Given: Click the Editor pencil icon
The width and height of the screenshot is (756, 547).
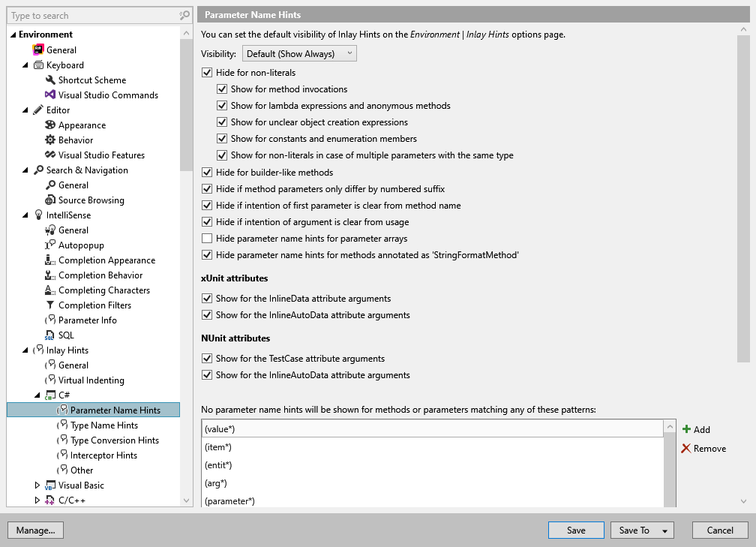Looking at the screenshot, I should tap(40, 110).
